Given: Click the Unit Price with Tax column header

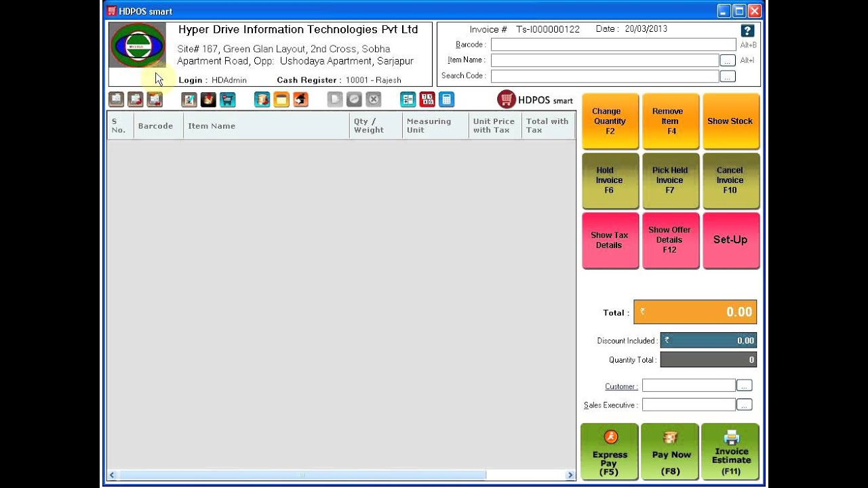Looking at the screenshot, I should (495, 125).
